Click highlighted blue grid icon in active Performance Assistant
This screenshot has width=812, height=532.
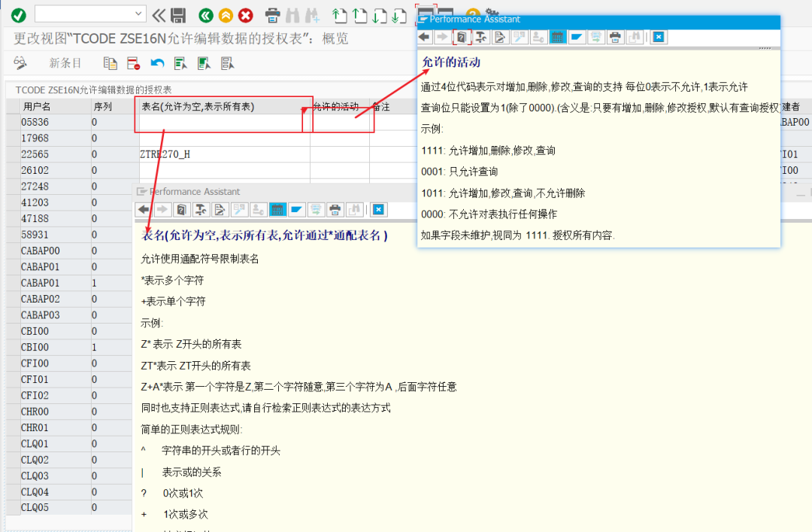[x=557, y=37]
